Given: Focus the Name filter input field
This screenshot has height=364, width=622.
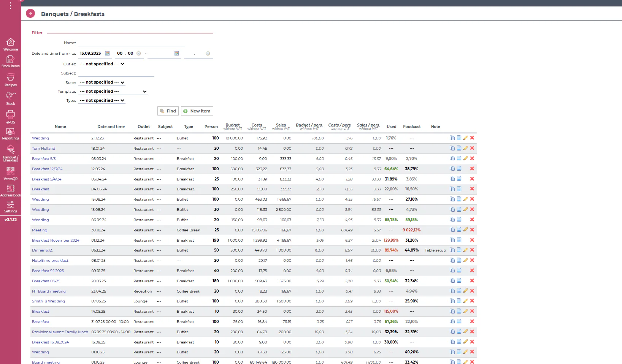Looking at the screenshot, I should click(x=132, y=43).
